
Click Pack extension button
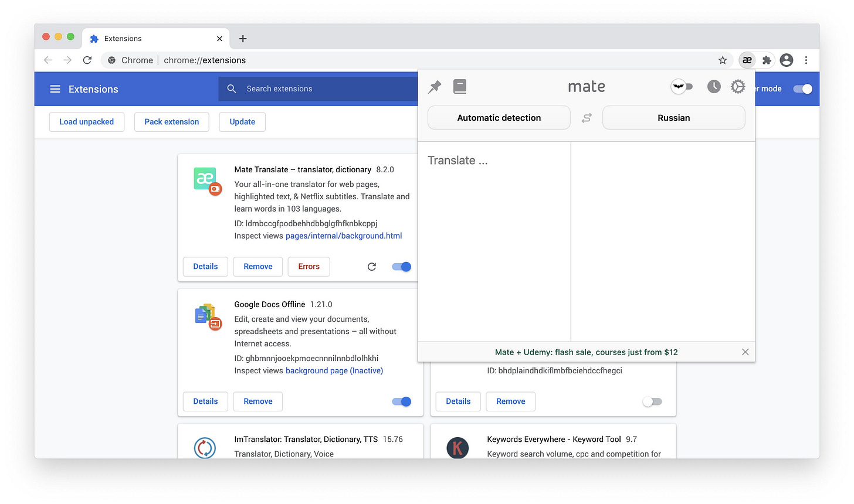tap(172, 122)
